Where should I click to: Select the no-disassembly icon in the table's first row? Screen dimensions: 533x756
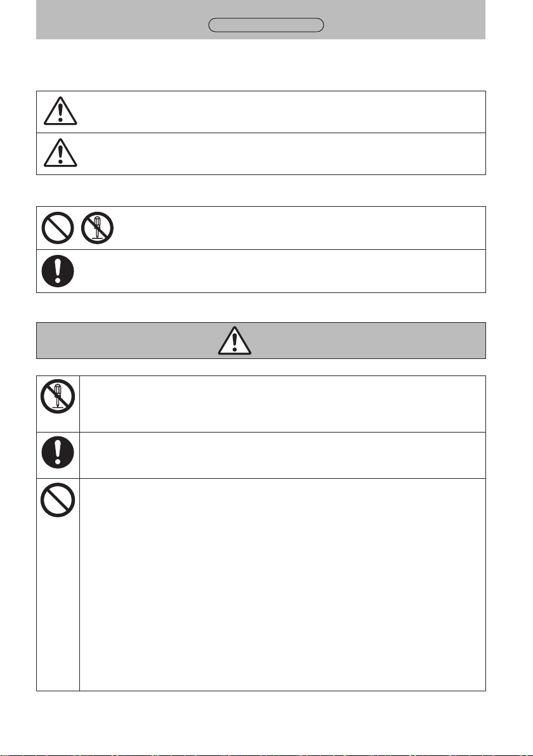click(x=58, y=396)
